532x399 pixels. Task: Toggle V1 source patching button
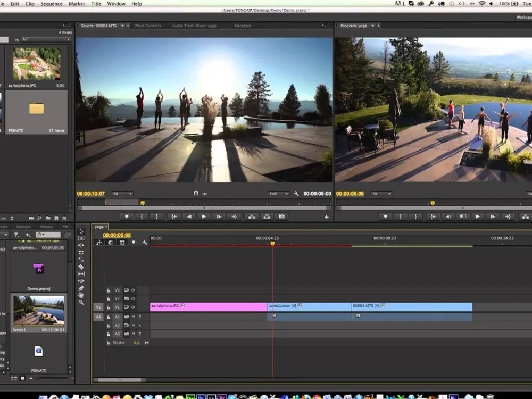[x=98, y=307]
